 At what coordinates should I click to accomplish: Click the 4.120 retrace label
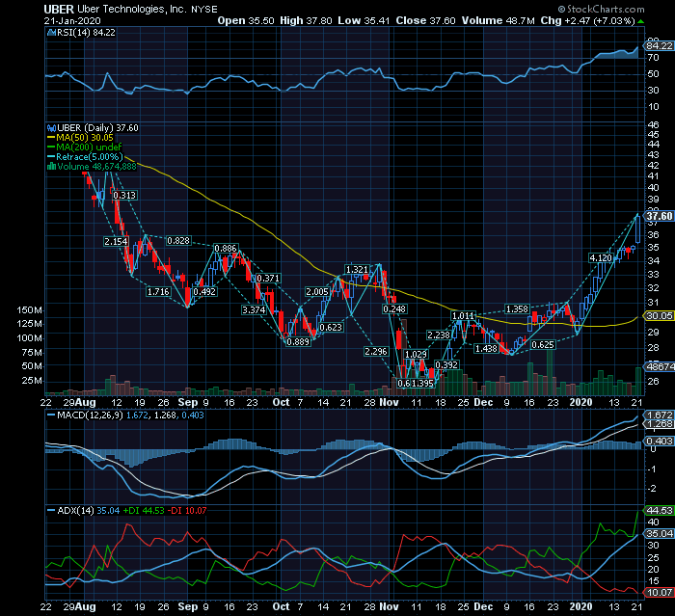click(x=601, y=257)
